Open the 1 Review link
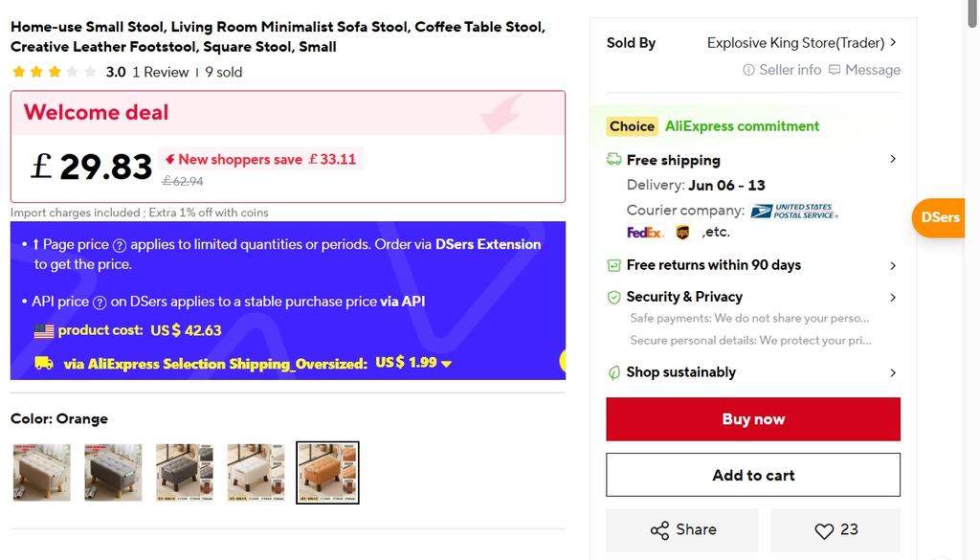 pyautogui.click(x=161, y=73)
